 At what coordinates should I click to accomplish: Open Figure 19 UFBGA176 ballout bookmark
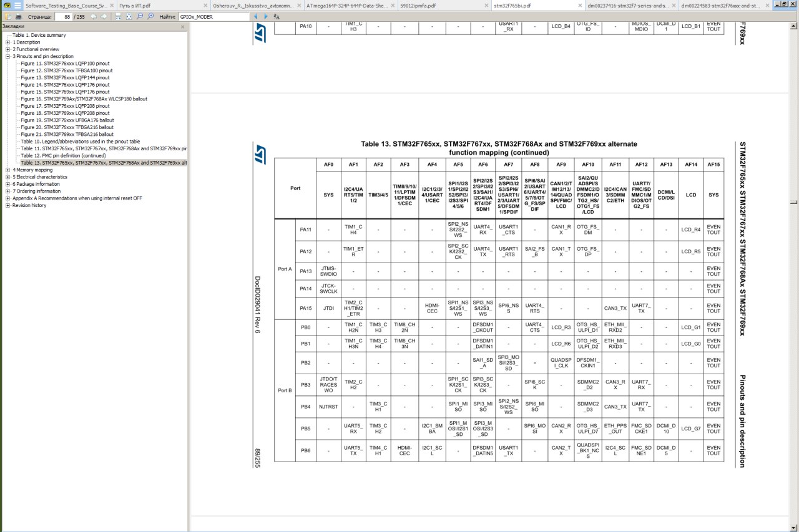[x=67, y=120]
